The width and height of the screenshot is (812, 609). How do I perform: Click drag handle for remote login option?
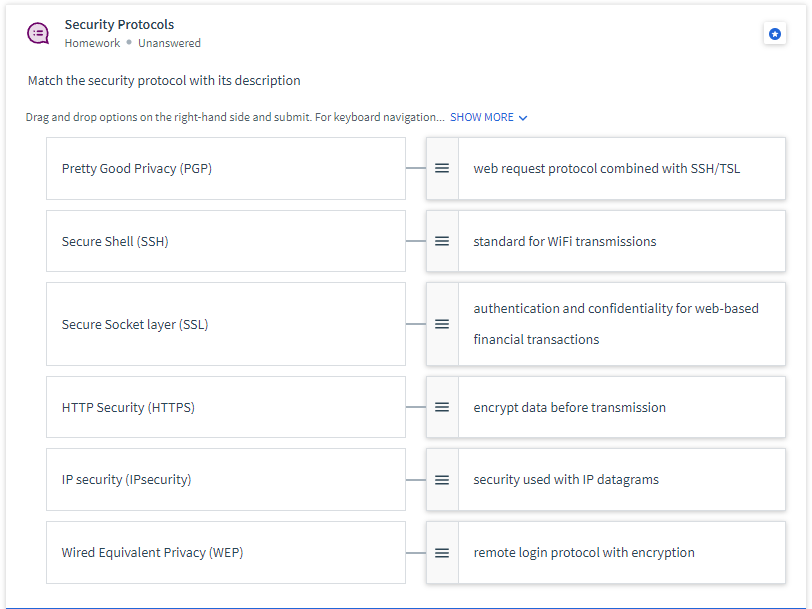coord(442,553)
